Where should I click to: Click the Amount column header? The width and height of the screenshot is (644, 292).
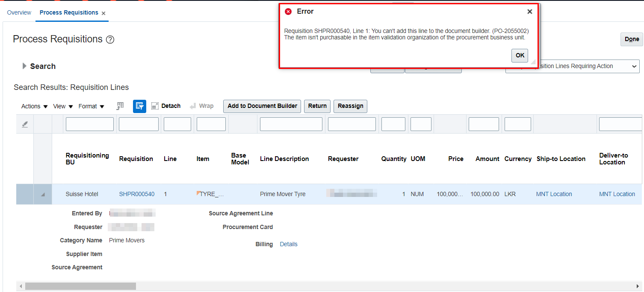[487, 159]
